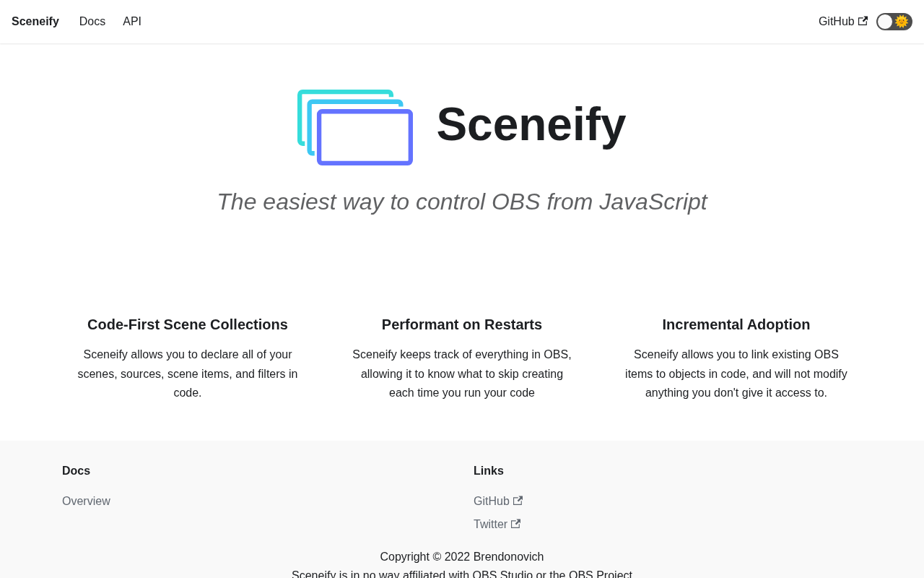
Task: Click the Code-First Scene Collections heading
Action: click(x=188, y=324)
